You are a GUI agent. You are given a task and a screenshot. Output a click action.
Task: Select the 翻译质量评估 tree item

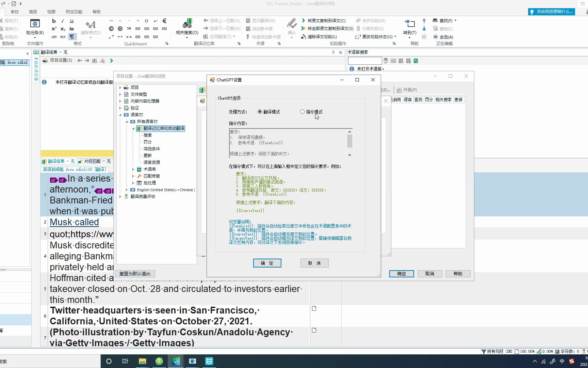143,197
